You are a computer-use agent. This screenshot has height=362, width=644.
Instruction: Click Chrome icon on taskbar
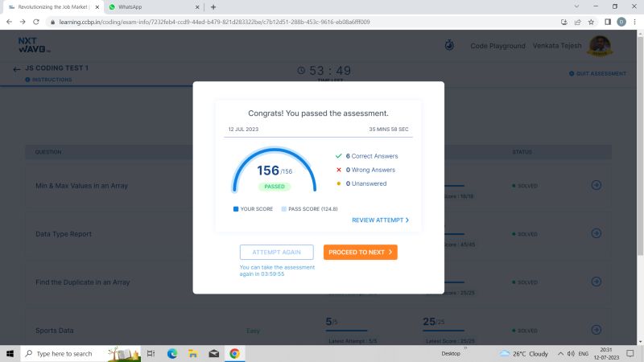click(x=234, y=353)
